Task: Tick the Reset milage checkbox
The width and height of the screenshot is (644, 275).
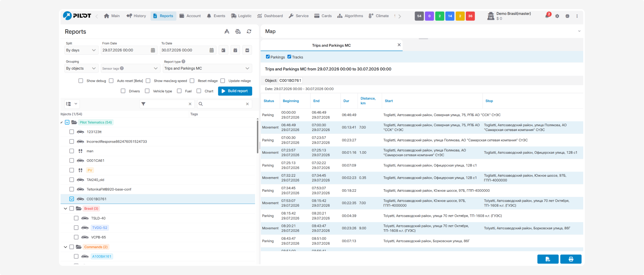Action: [x=192, y=81]
